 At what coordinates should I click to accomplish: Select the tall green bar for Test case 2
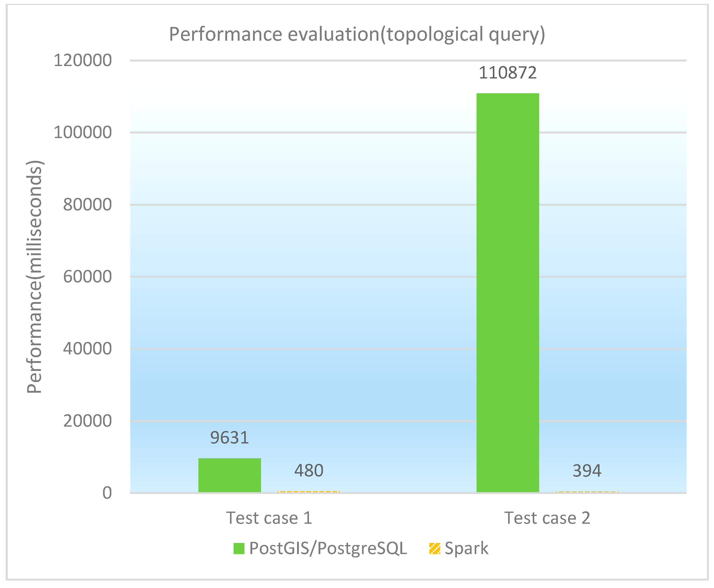coord(508,292)
